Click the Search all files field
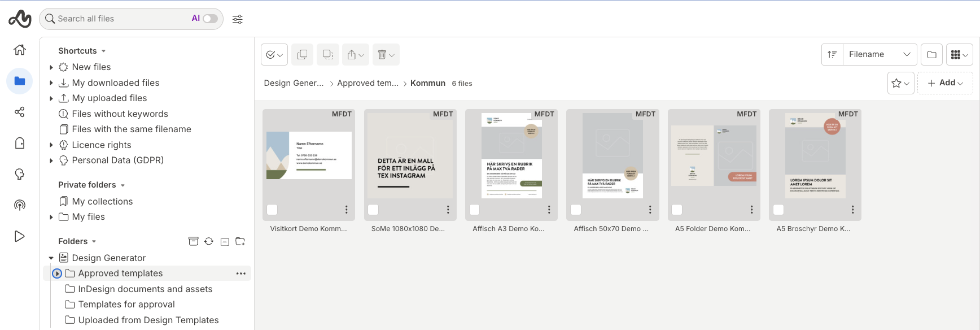The width and height of the screenshot is (980, 330). (121, 19)
